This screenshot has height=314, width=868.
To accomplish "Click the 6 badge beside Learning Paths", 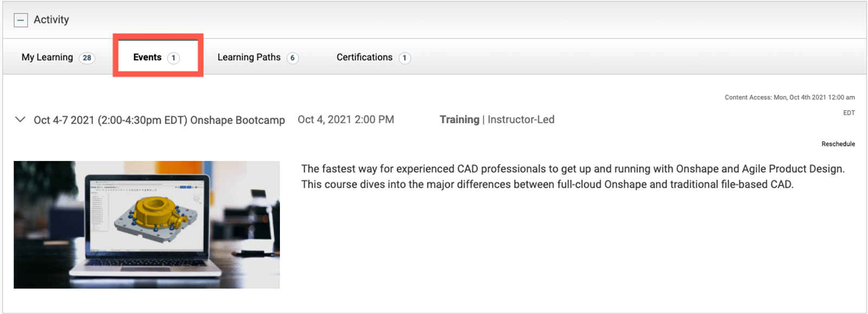I will 292,58.
